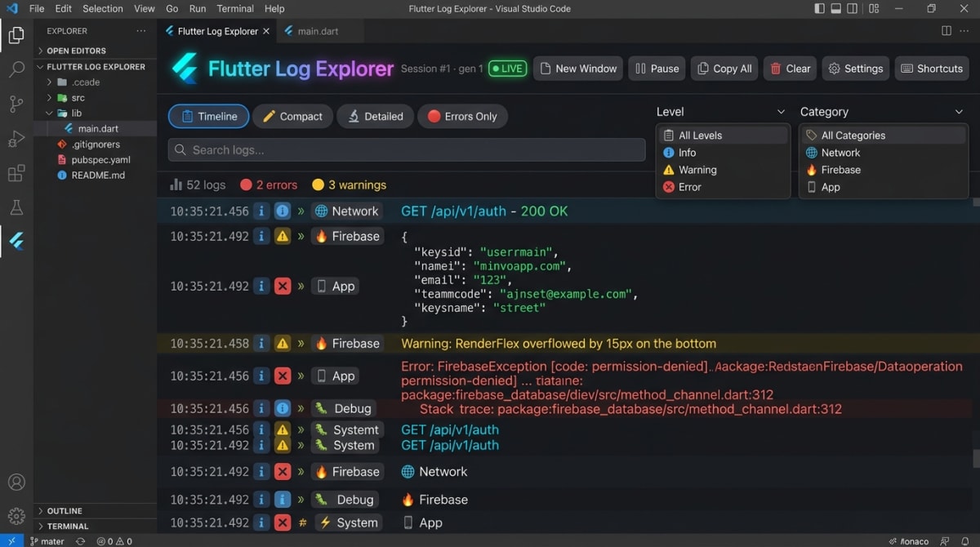Click error icon on 10:35:21.492 App row

(283, 287)
